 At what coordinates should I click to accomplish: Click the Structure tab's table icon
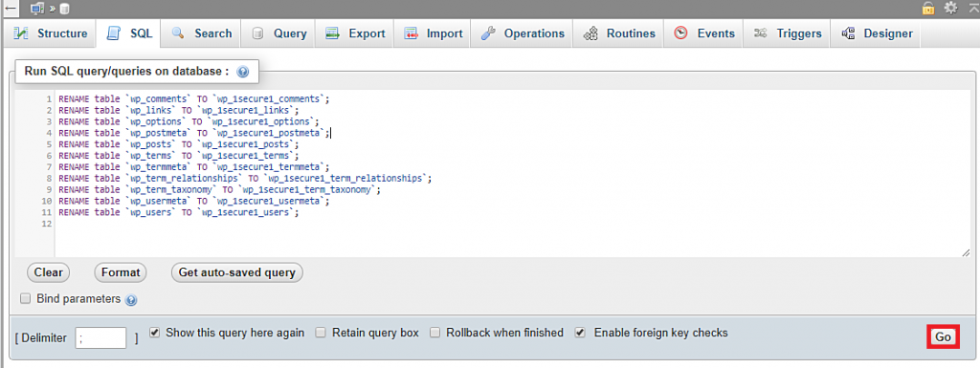(x=21, y=33)
